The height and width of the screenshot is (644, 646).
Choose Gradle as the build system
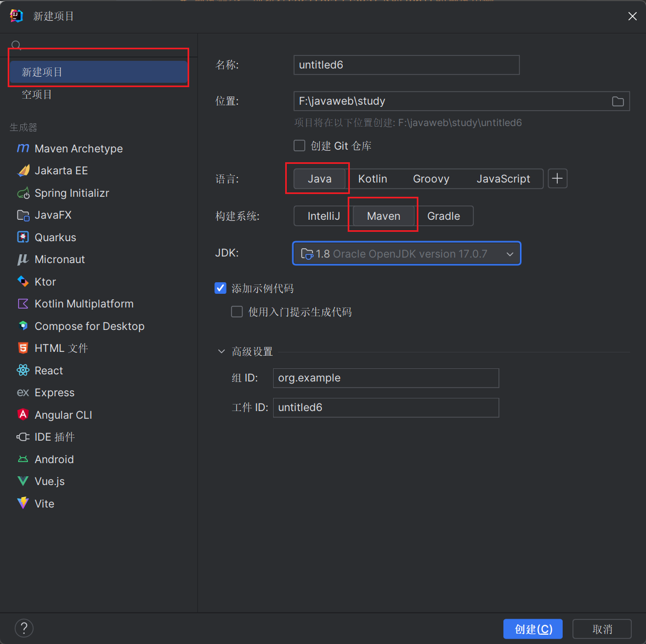click(x=444, y=216)
